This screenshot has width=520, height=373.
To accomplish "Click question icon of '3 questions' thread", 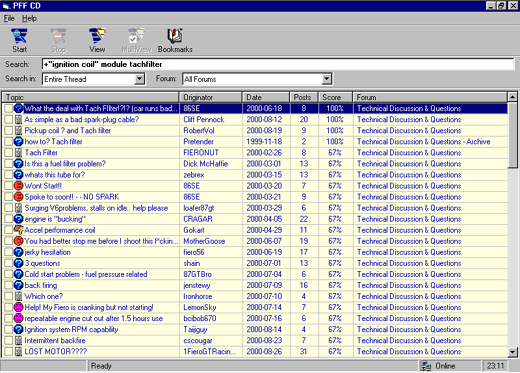I will click(18, 263).
